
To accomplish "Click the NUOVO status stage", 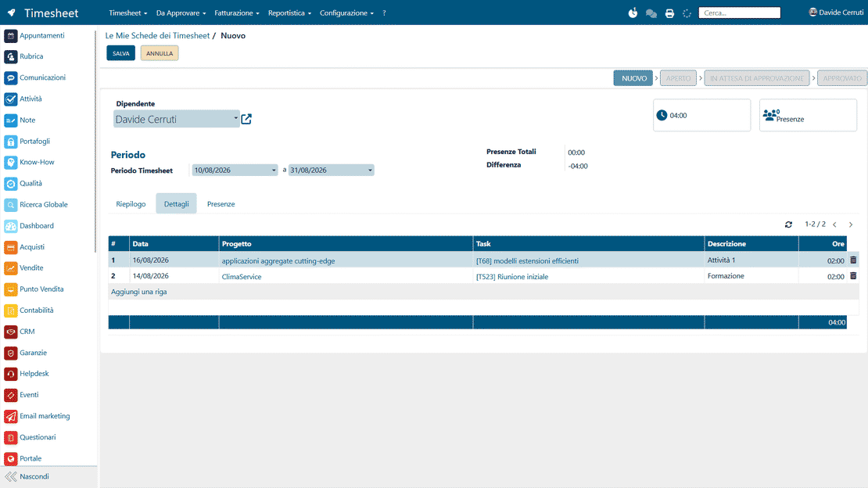I will click(x=633, y=78).
